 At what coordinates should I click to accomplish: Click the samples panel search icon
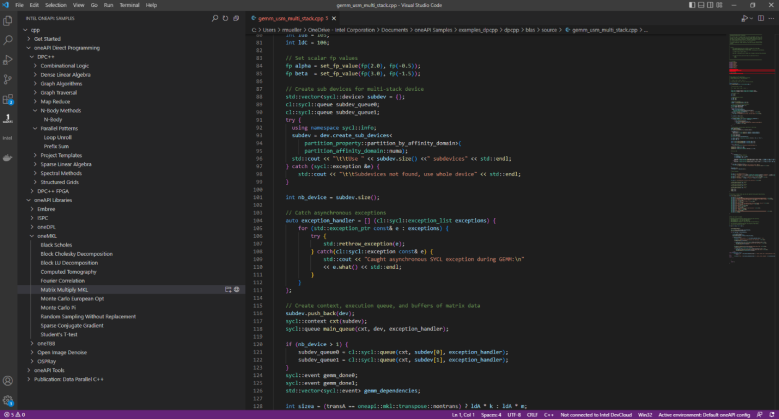pos(215,18)
